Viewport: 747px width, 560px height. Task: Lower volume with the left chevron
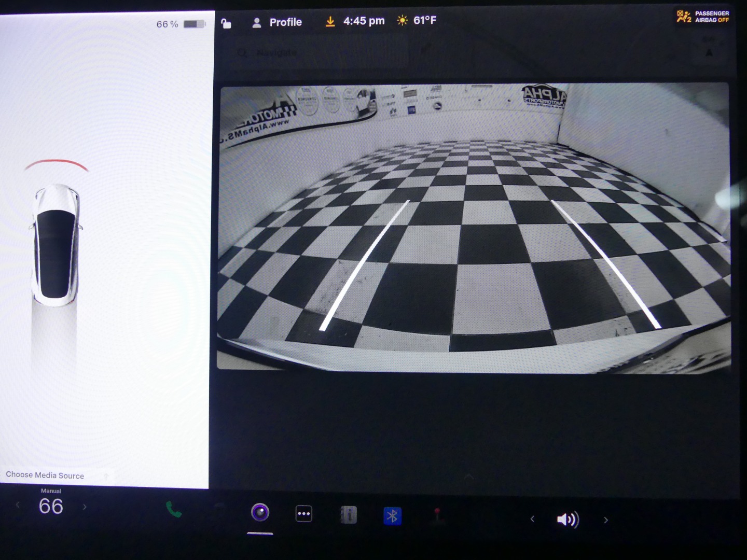(532, 519)
